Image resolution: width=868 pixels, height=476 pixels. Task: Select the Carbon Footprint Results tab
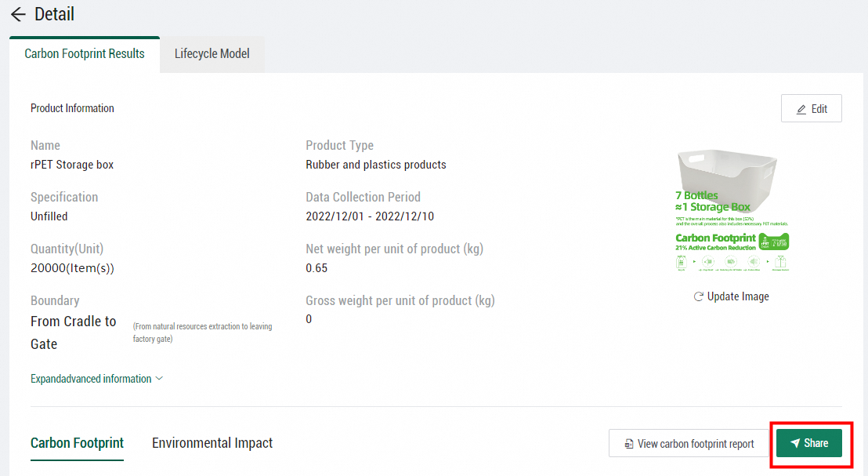click(x=85, y=54)
